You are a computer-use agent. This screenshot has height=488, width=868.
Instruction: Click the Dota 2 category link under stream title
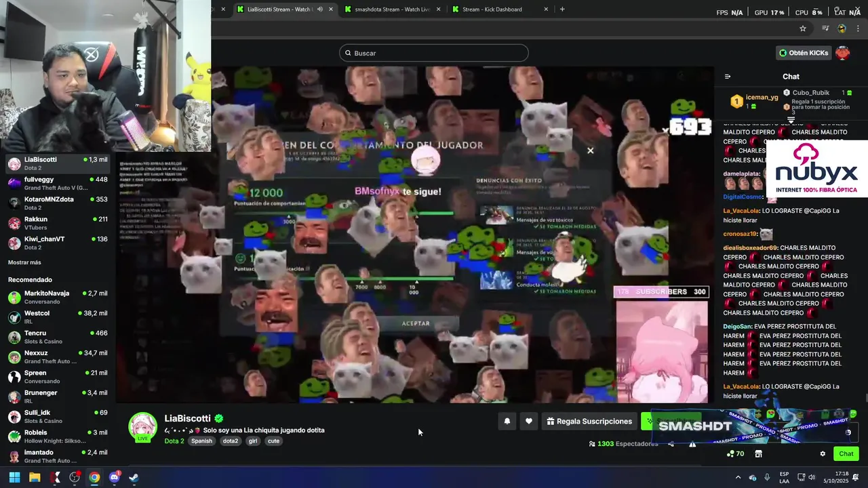pyautogui.click(x=174, y=441)
